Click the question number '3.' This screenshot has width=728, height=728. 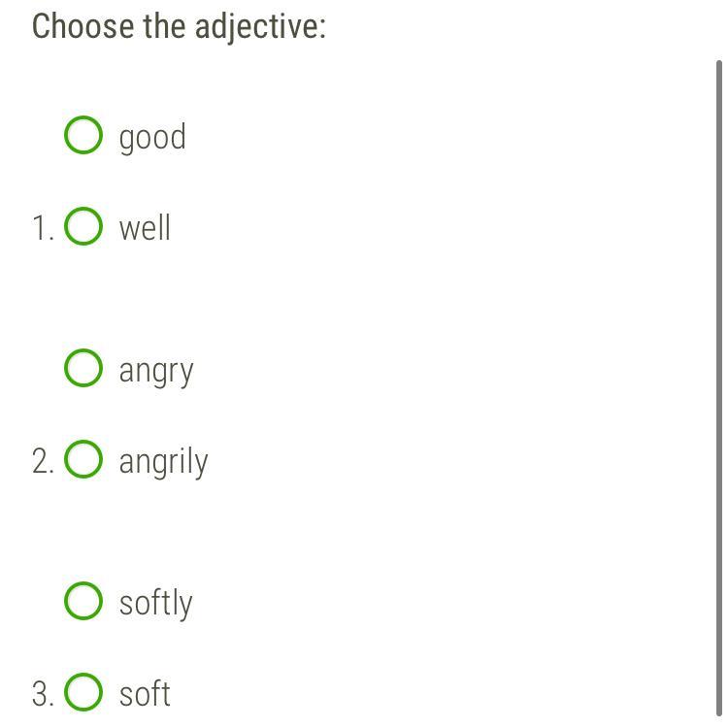pos(43,695)
